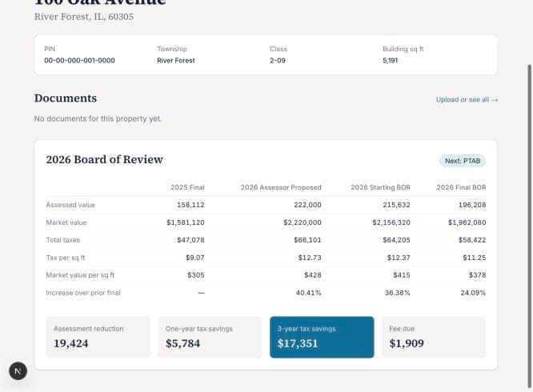Click market value cell $1,581,120

tap(186, 222)
